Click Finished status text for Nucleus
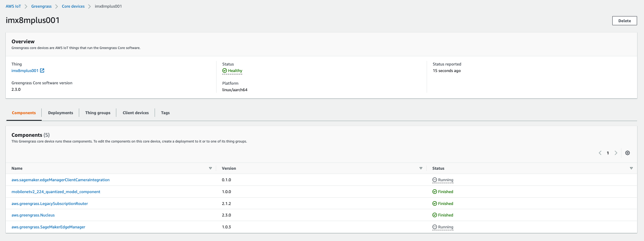This screenshot has height=241, width=644. (x=446, y=215)
